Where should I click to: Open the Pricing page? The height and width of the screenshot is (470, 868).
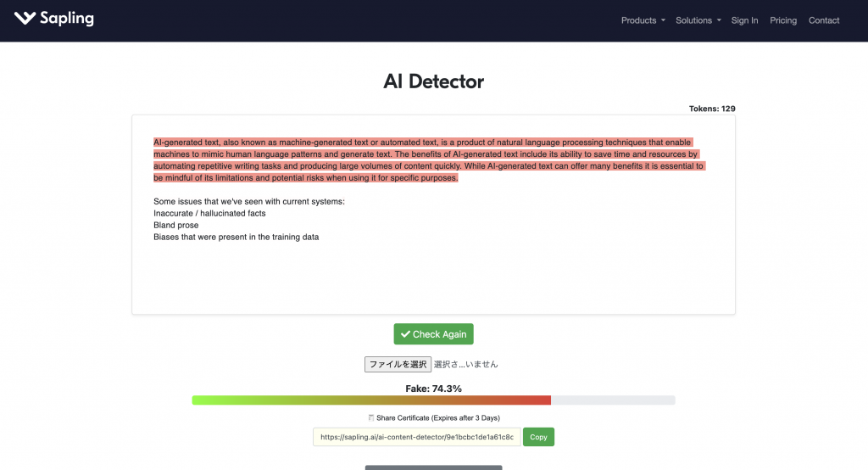pos(782,20)
